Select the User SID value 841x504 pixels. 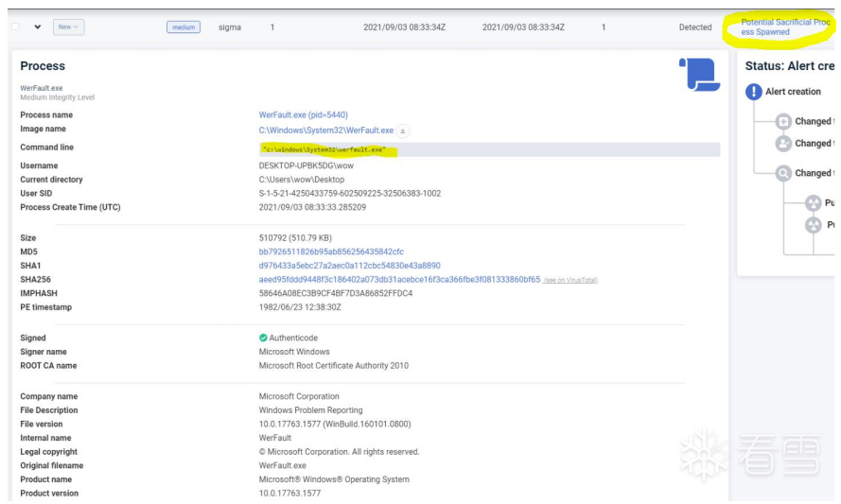pos(350,194)
